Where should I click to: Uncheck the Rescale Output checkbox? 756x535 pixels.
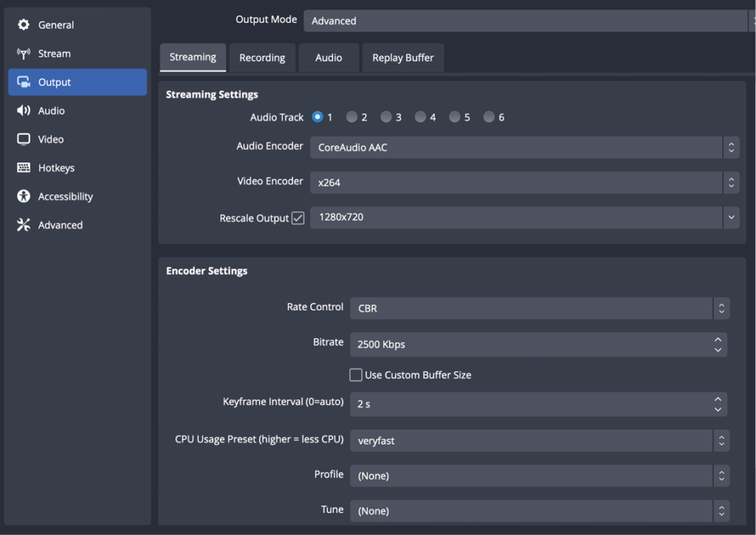298,218
